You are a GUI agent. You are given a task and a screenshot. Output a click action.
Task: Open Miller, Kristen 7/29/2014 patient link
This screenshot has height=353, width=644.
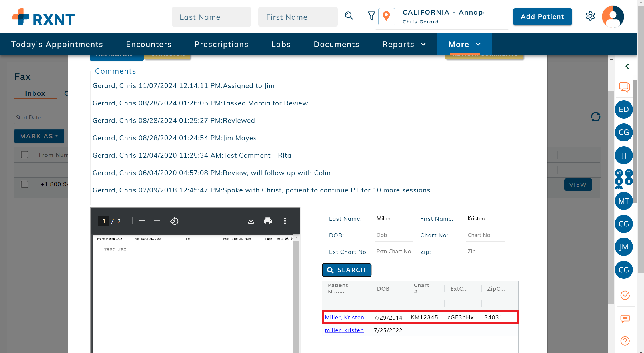coord(344,317)
